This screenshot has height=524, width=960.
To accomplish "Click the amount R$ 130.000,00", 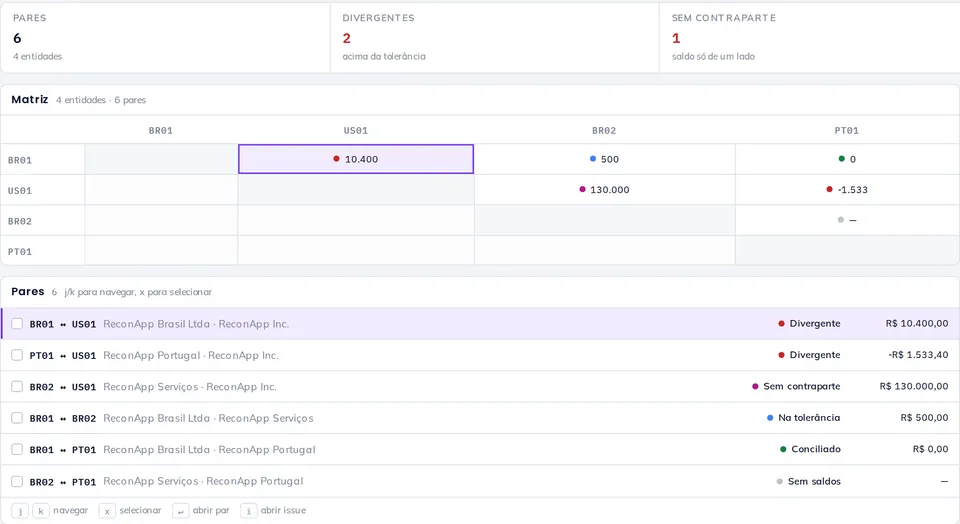I will 913,386.
